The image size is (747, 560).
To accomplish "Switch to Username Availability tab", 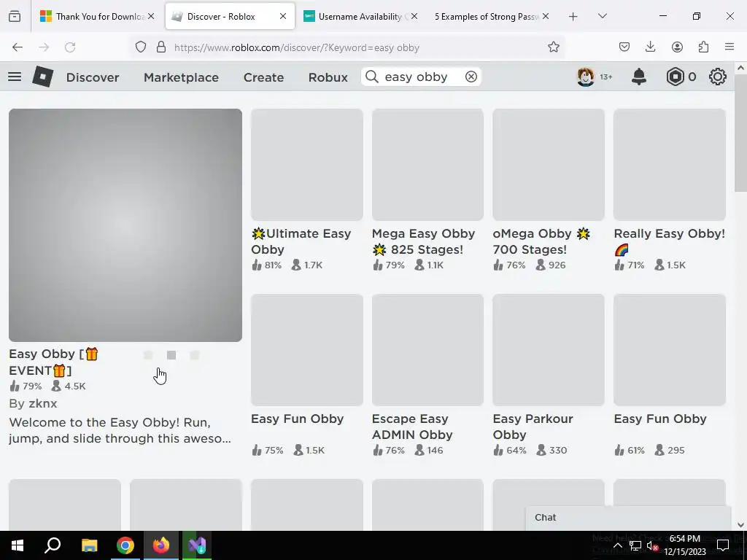I will point(360,17).
